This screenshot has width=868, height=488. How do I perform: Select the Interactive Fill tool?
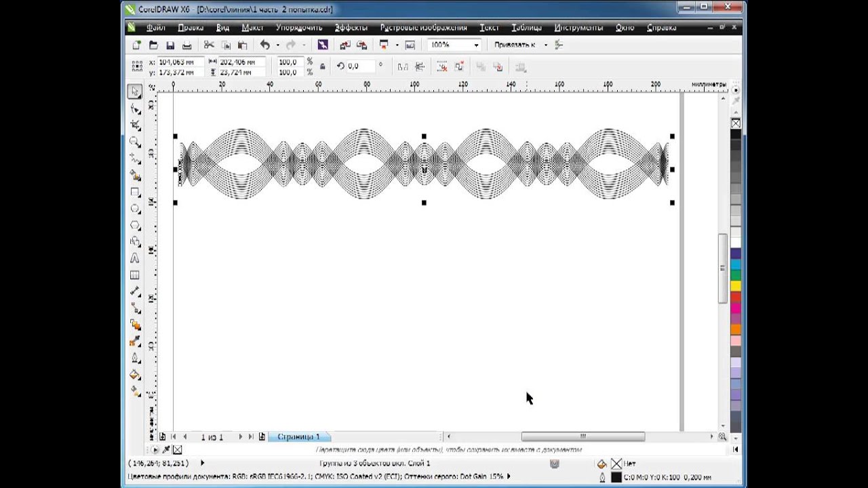[x=136, y=391]
